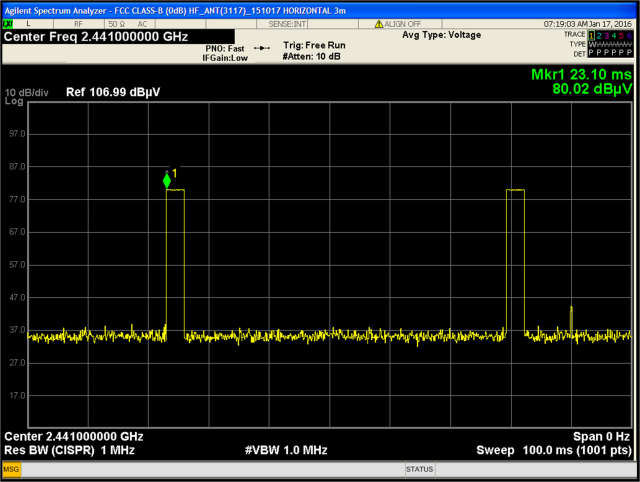Select the magenta trace 3 number box
Viewport: 640px width, 482px height.
point(606,36)
